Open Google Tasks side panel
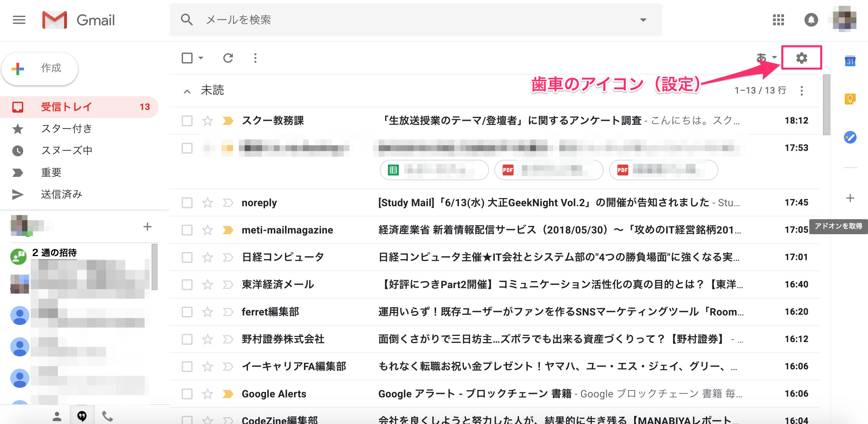868x424 pixels. point(850,137)
